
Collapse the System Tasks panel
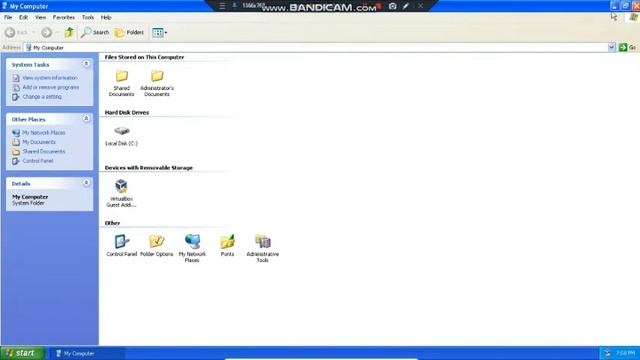point(86,64)
